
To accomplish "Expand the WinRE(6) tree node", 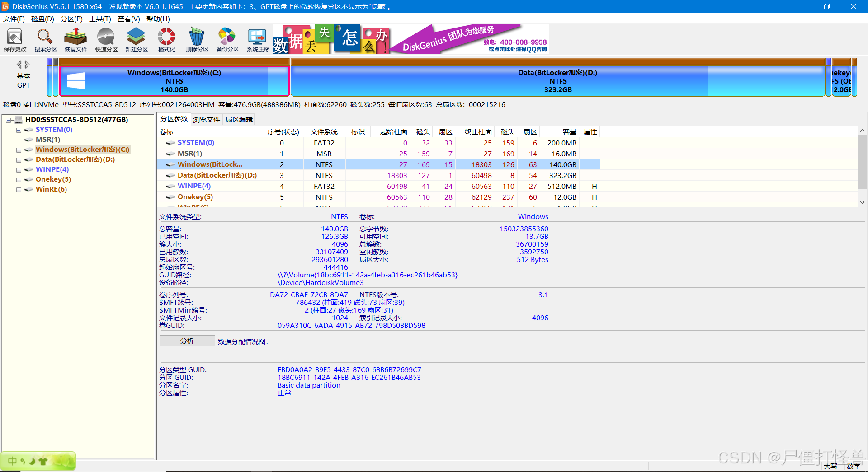I will click(19, 189).
